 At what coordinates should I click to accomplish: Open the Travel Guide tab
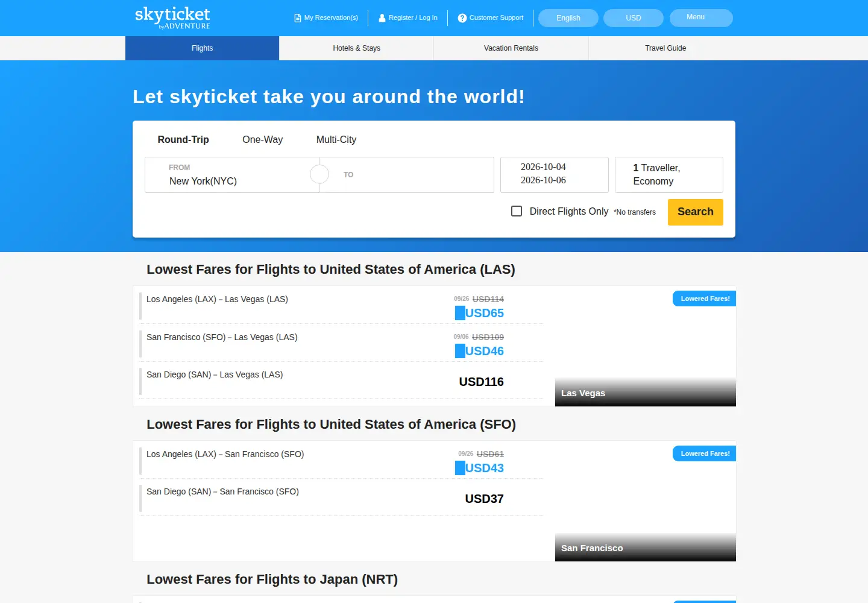665,48
